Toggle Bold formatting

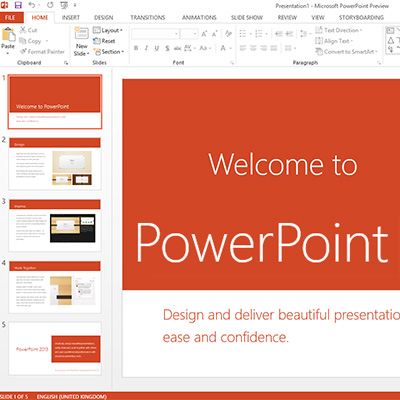pos(136,48)
